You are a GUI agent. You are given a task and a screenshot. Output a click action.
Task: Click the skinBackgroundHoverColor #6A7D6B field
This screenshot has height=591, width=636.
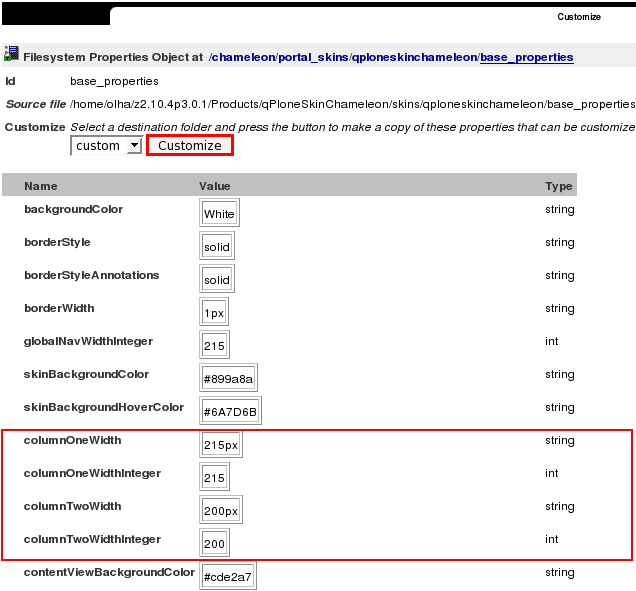click(230, 412)
